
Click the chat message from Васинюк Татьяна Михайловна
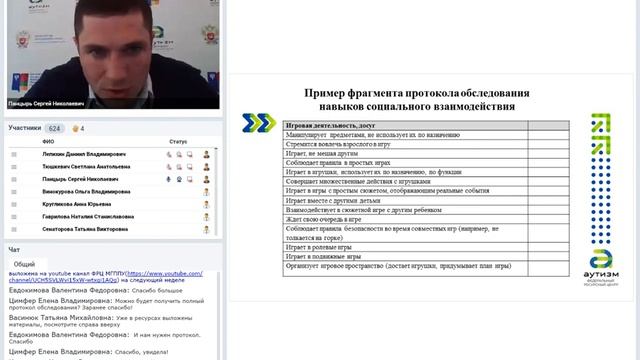pyautogui.click(x=100, y=321)
